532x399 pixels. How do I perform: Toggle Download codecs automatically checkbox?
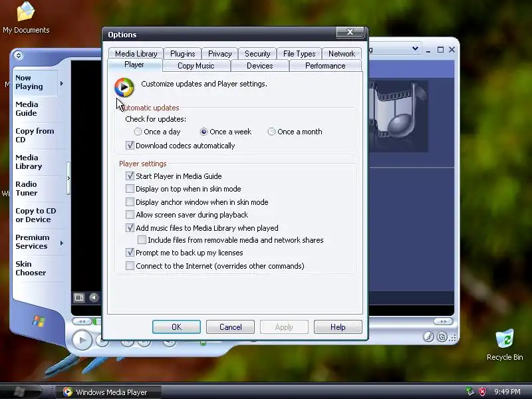pyautogui.click(x=130, y=146)
